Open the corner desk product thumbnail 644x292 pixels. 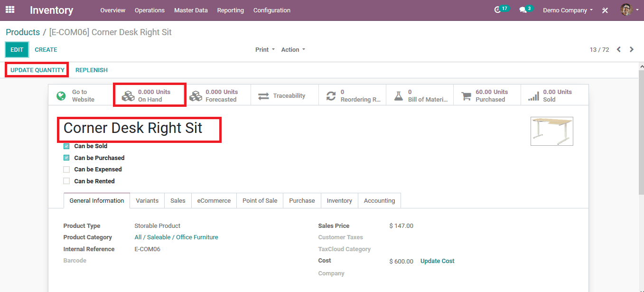(552, 131)
